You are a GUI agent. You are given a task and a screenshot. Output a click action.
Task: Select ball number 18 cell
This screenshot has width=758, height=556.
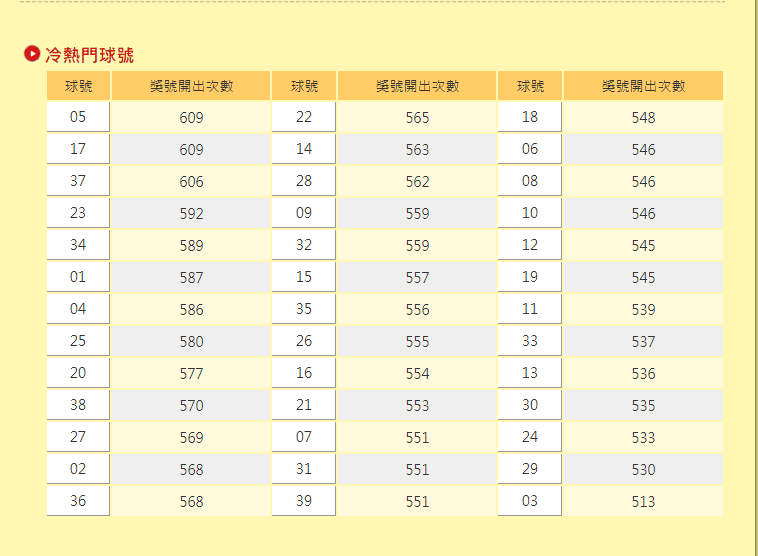530,117
